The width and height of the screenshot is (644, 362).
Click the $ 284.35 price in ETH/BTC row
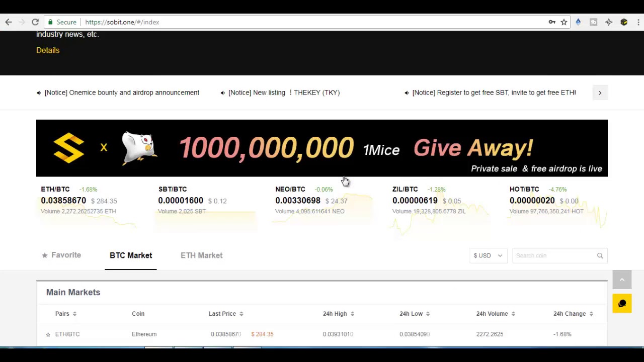pos(262,334)
